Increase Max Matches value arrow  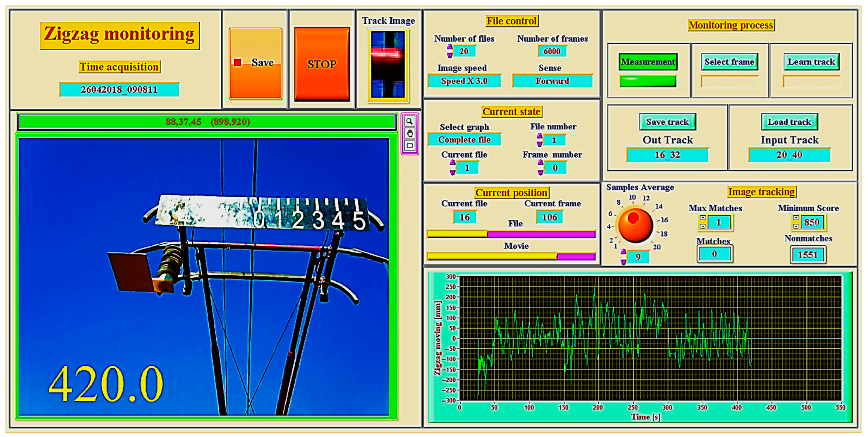pyautogui.click(x=703, y=218)
